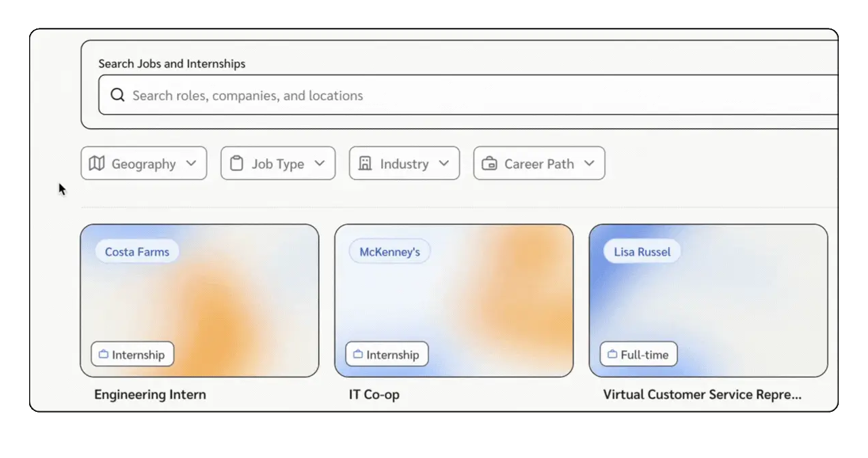The height and width of the screenshot is (458, 868).
Task: Select the Lisa Russel company tag
Action: click(642, 252)
